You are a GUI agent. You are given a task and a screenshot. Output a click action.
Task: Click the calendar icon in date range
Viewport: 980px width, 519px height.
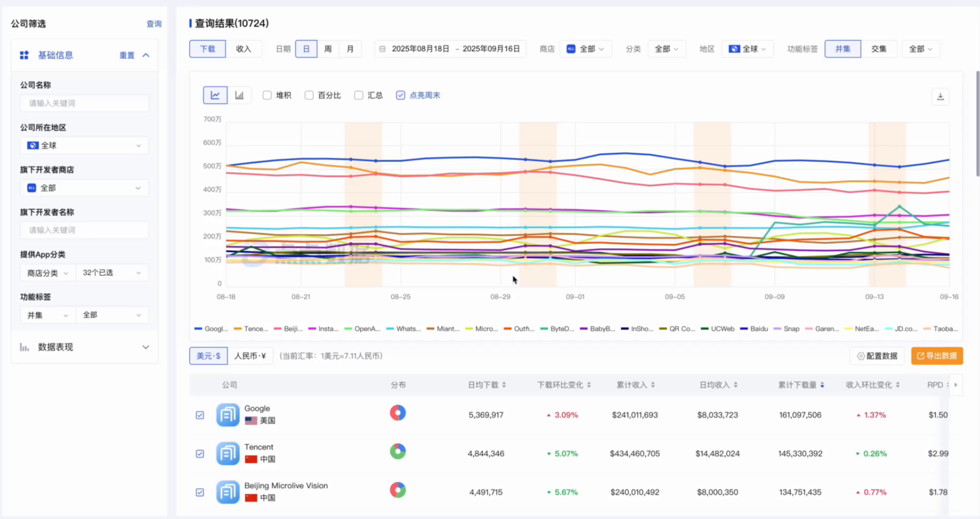382,49
